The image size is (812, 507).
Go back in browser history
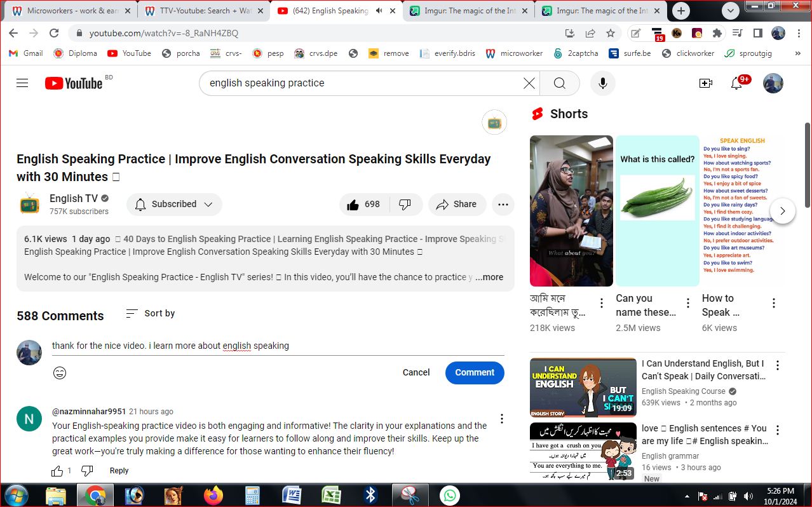13,33
